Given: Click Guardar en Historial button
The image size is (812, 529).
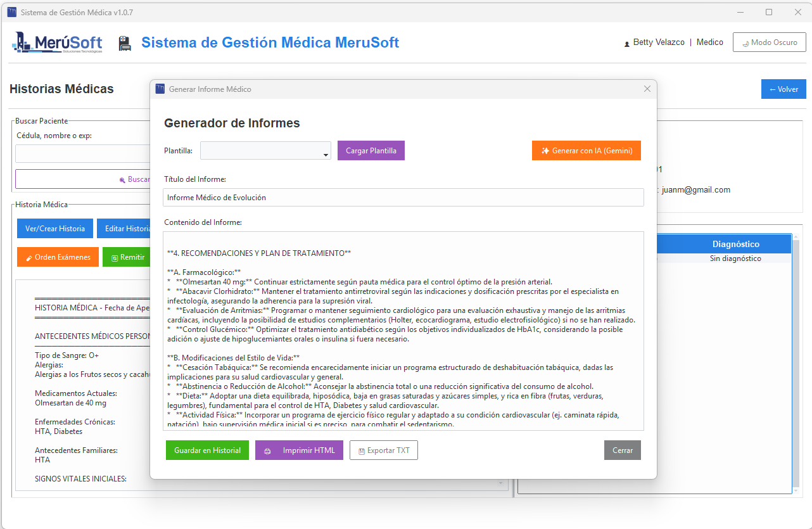Looking at the screenshot, I should [207, 450].
